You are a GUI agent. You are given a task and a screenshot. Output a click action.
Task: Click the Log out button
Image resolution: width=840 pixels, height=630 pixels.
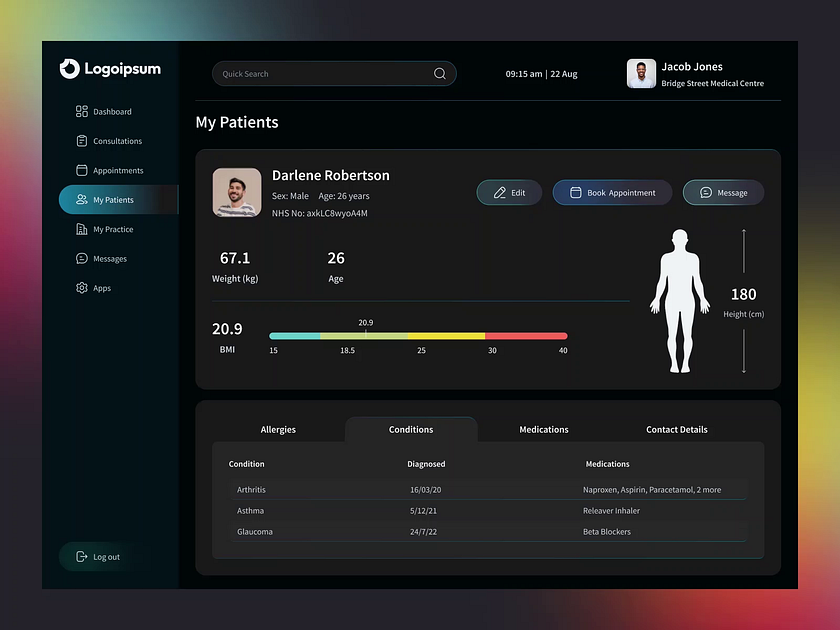tap(97, 557)
